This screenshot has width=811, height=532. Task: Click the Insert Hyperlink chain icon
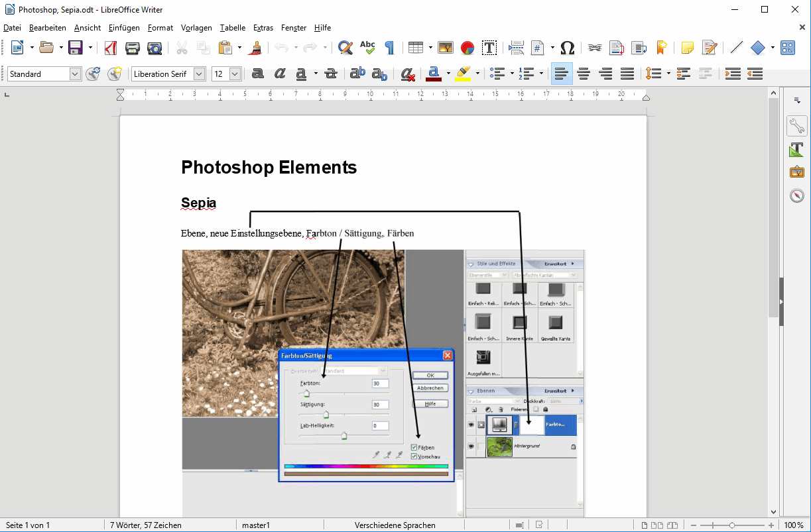[x=595, y=48]
